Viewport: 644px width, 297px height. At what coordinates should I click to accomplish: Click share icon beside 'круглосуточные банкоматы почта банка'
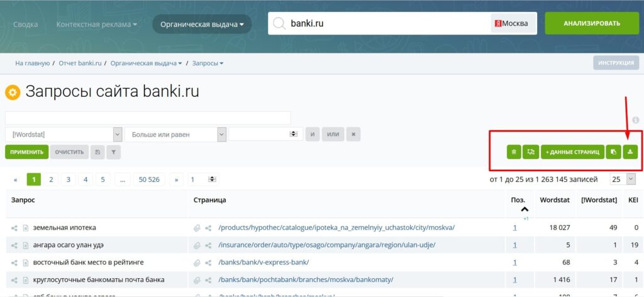[14, 280]
